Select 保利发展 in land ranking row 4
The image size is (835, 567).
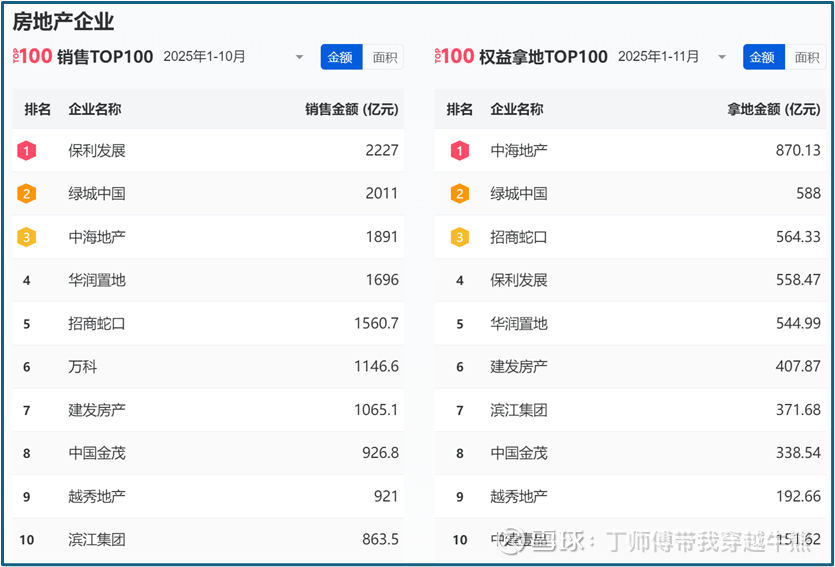519,280
